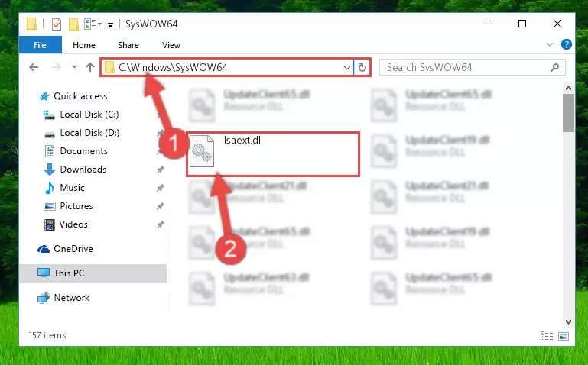Click the search magnifier icon

click(554, 67)
